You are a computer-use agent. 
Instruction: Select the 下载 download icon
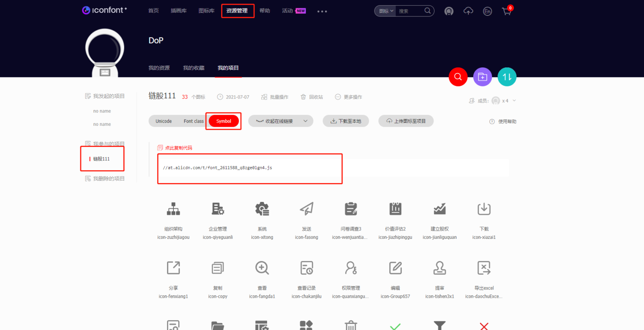484,209
